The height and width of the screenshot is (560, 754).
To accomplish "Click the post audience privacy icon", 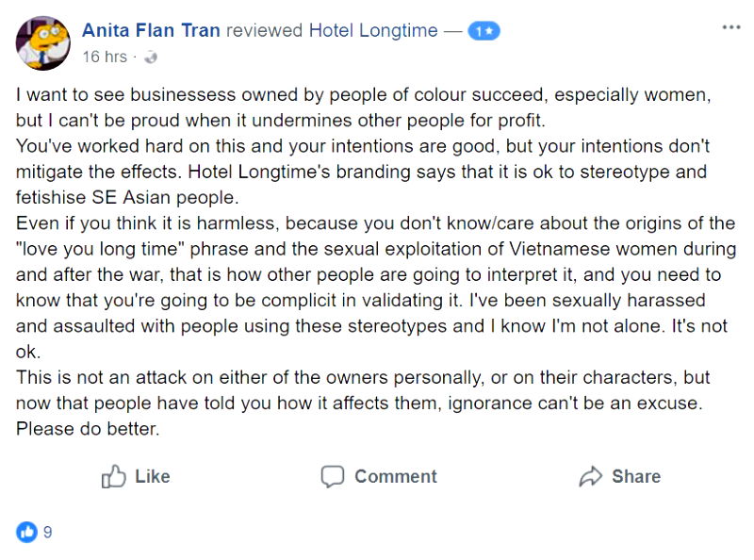I will (x=150, y=58).
